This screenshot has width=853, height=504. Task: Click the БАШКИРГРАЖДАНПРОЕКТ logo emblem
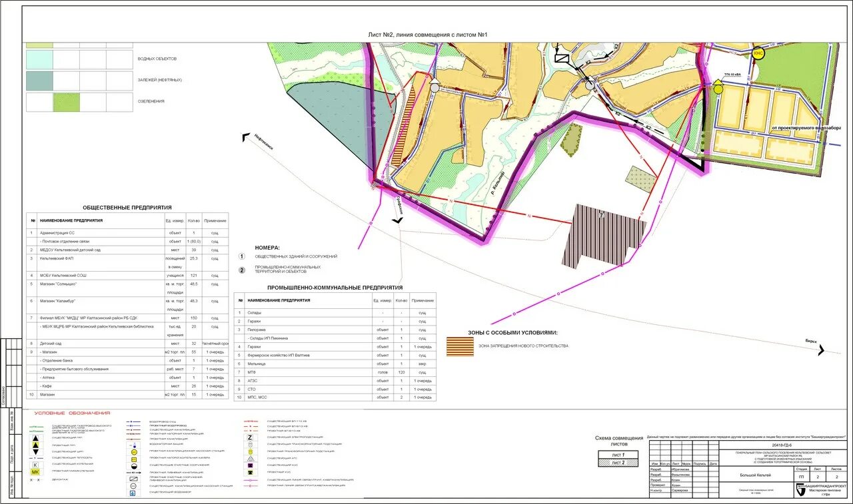click(x=800, y=489)
